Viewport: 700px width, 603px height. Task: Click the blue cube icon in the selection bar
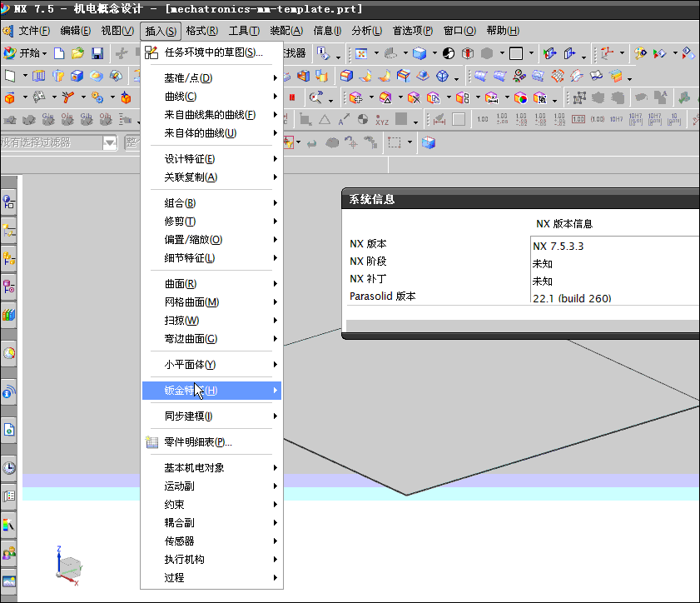pyautogui.click(x=428, y=143)
